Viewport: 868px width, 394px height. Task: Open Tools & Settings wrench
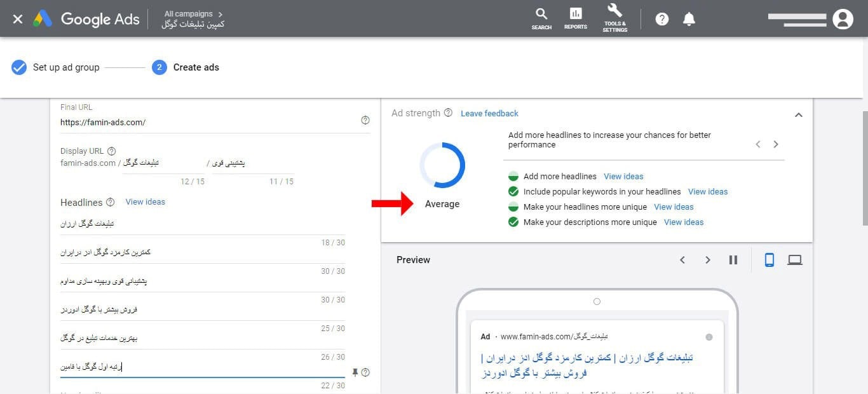[x=615, y=18]
